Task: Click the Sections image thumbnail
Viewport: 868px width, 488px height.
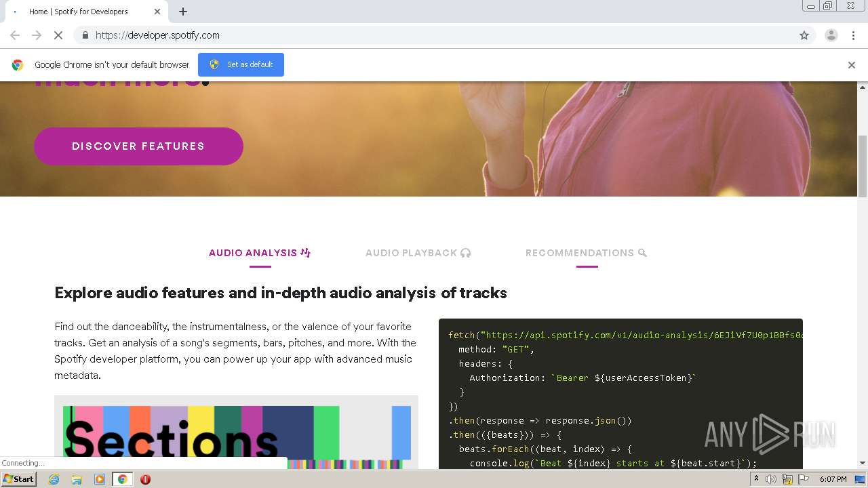Action: (236, 432)
